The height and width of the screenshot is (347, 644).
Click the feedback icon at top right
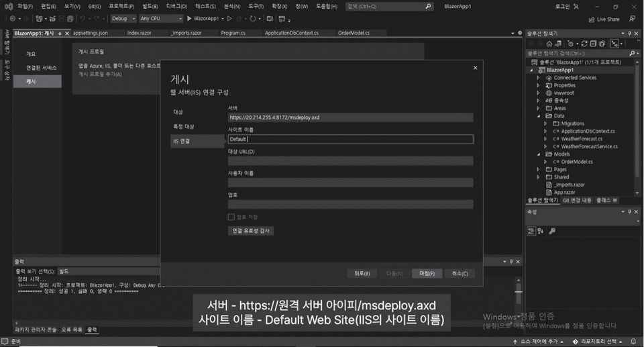tap(632, 19)
